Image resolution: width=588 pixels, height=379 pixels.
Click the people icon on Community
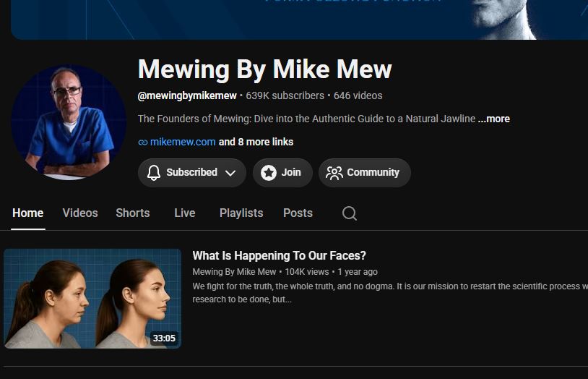point(334,173)
